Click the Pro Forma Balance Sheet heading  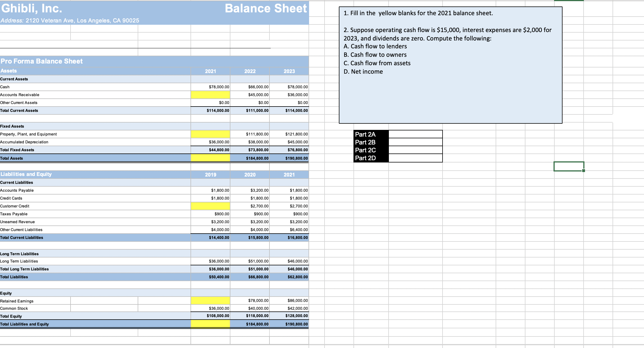point(42,61)
